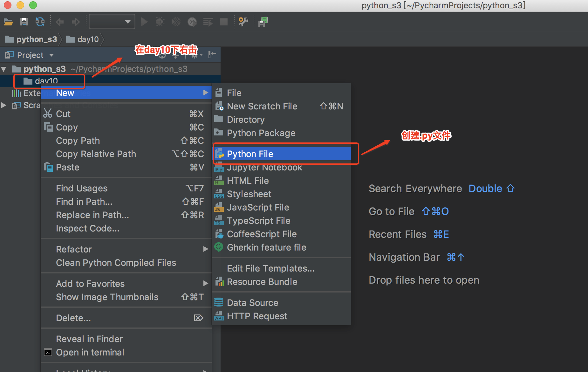Select Clean Python Compiled Files

click(x=126, y=263)
